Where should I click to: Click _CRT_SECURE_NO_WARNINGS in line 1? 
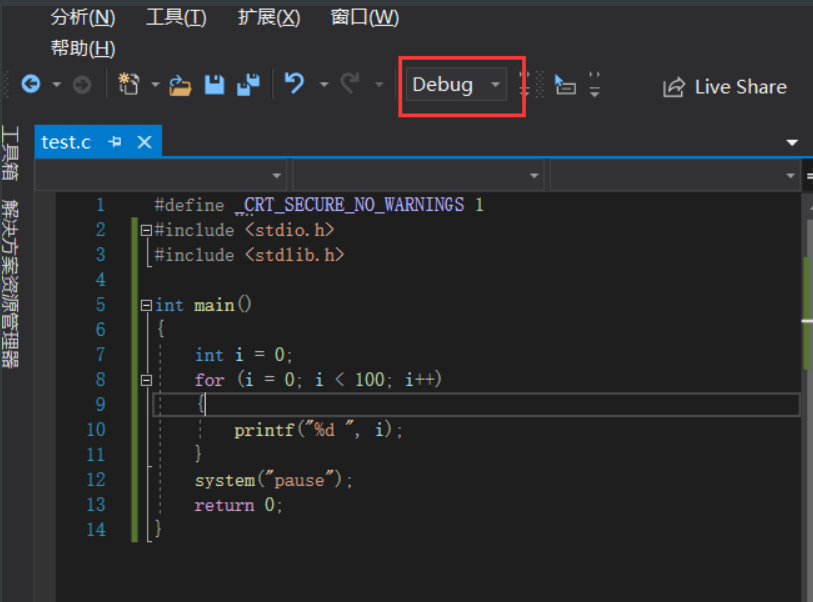[x=349, y=205]
